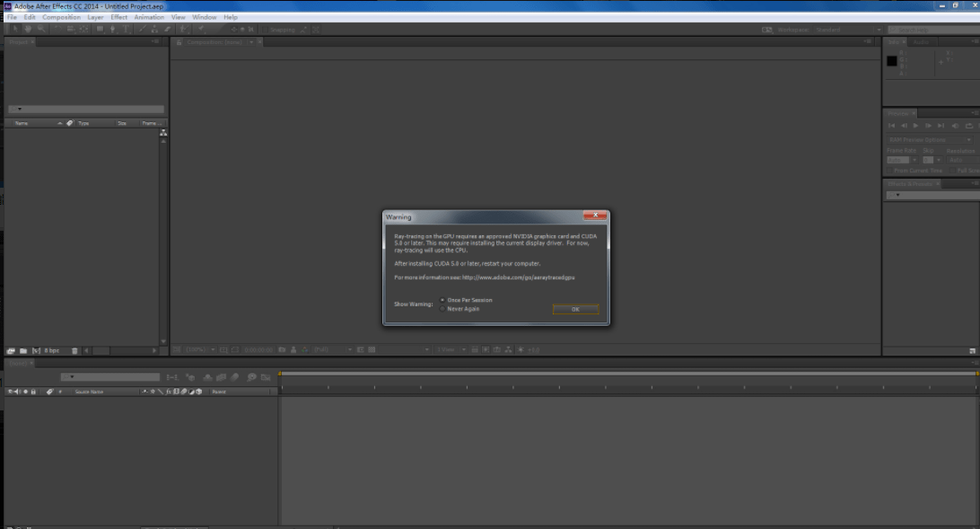Open the Animation menu
This screenshot has width=980, height=529.
149,17
